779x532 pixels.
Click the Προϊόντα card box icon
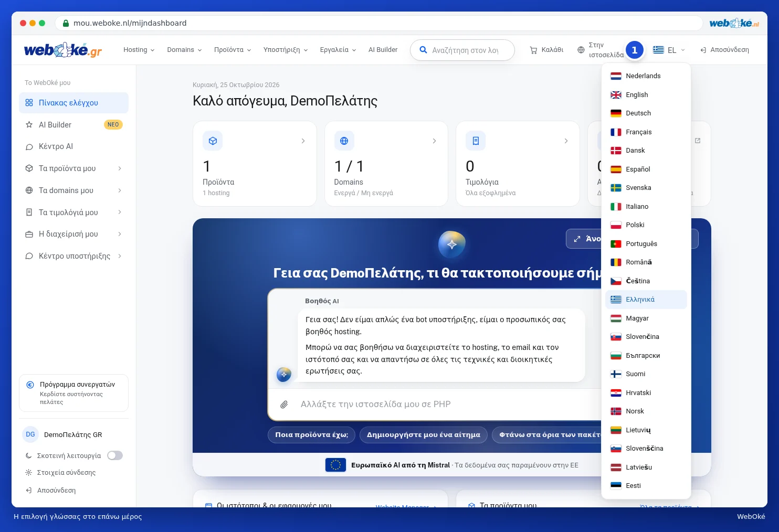tap(213, 141)
